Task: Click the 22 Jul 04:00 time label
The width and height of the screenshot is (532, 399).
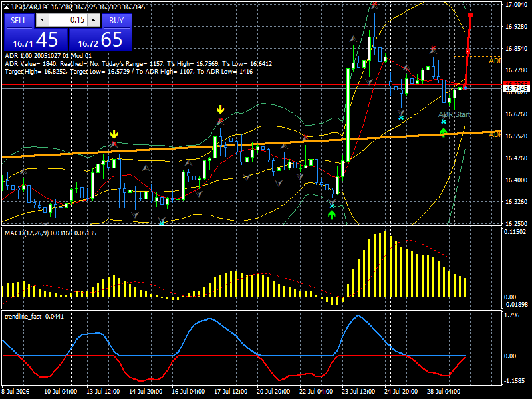Action: point(316,392)
